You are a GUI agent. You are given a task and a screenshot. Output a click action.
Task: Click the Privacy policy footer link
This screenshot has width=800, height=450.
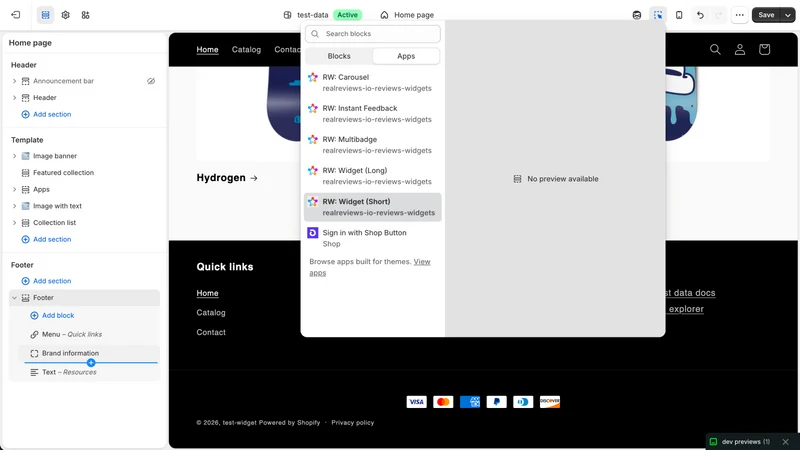coord(353,422)
